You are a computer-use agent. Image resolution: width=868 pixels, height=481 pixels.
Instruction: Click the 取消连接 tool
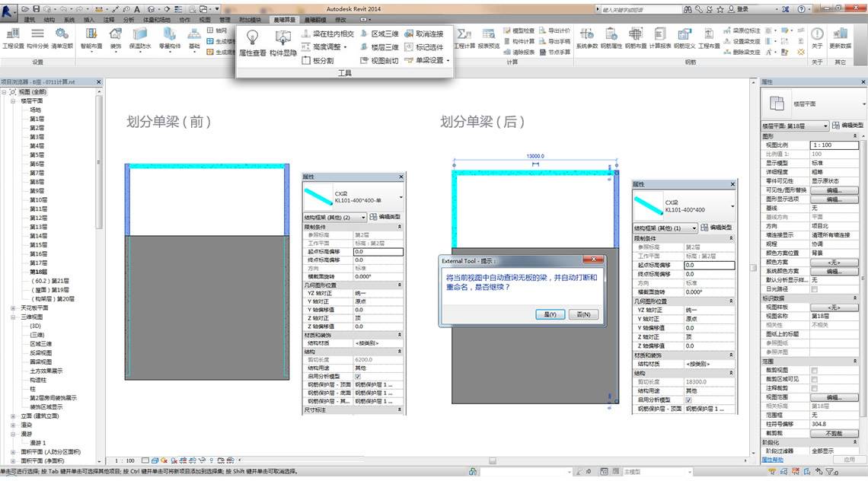(424, 33)
